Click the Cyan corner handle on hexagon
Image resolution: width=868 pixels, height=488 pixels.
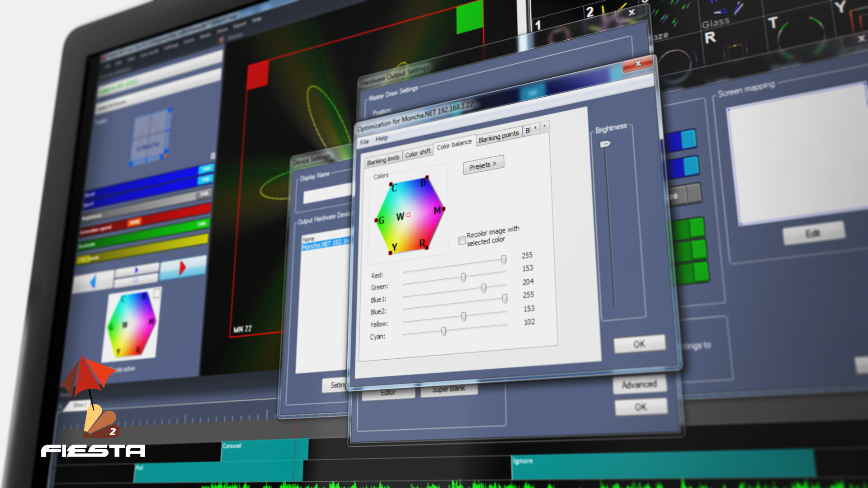[391, 184]
